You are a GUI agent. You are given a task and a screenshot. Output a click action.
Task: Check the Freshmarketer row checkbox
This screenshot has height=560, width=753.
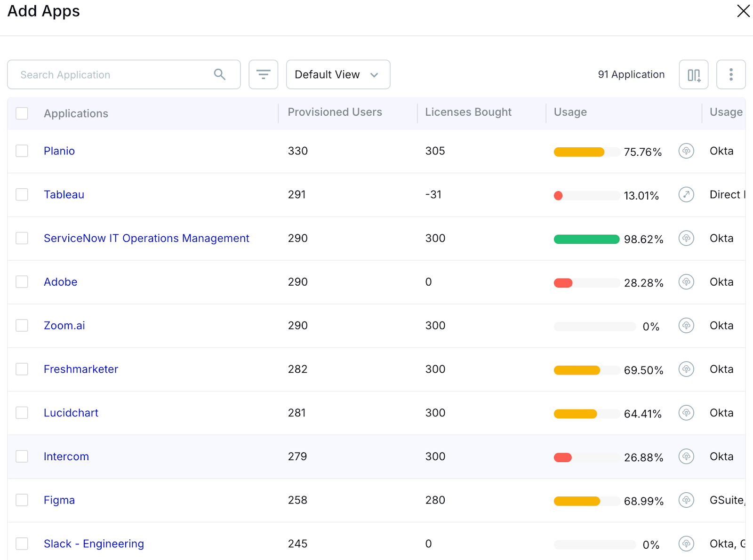point(22,369)
